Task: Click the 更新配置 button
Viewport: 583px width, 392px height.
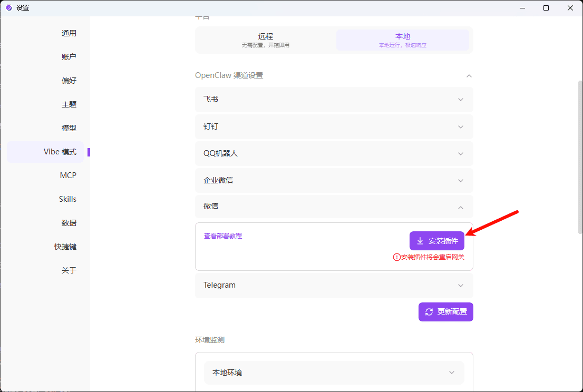Action: pos(446,312)
